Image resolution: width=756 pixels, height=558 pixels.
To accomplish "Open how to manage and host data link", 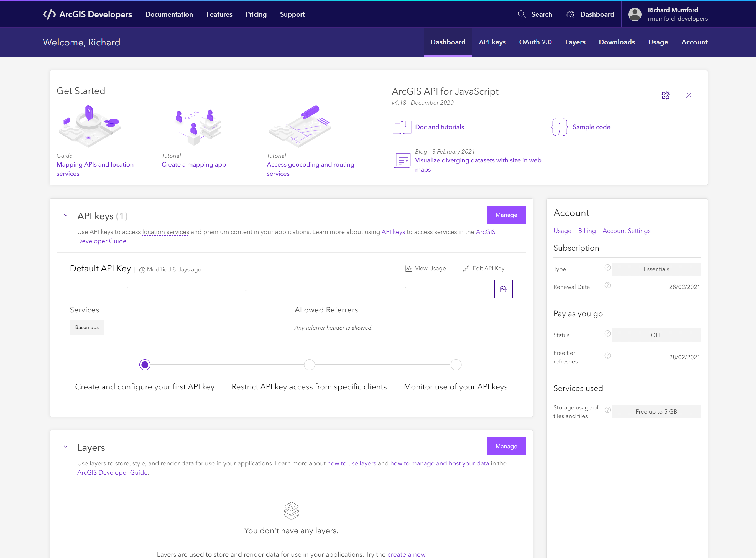I will tap(440, 463).
